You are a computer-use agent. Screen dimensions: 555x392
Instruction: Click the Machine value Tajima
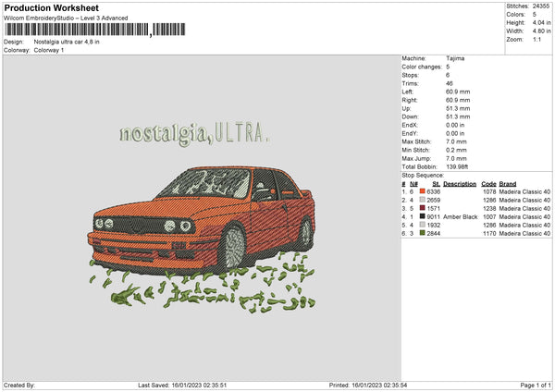tap(455, 58)
